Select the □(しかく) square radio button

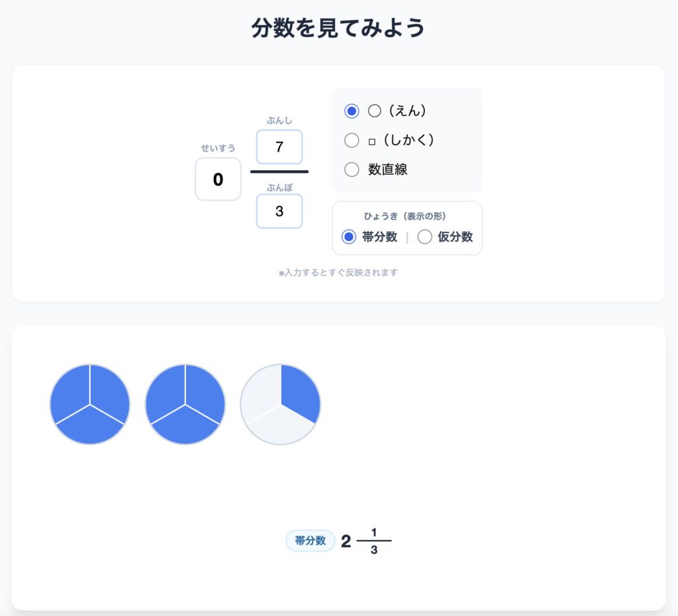[352, 140]
